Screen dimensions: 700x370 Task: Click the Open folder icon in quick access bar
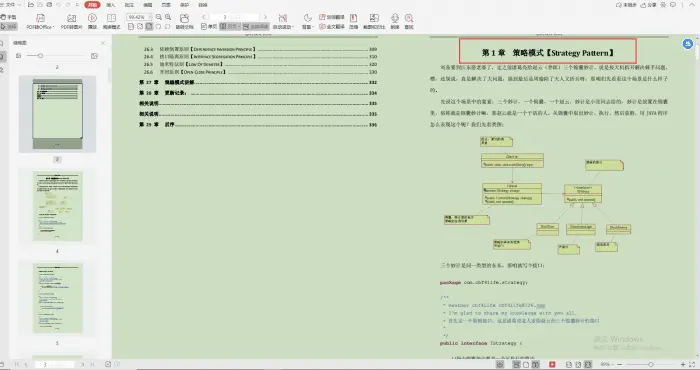pyautogui.click(x=31, y=5)
